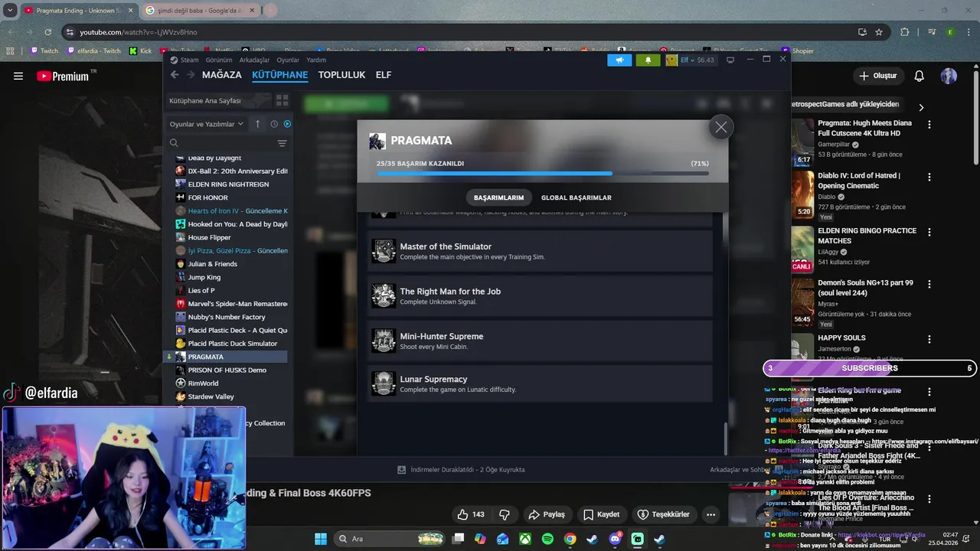Screen dimensions: 980x551
Task: Select Placid Plastic Duck Simulator in library
Action: [x=233, y=344]
